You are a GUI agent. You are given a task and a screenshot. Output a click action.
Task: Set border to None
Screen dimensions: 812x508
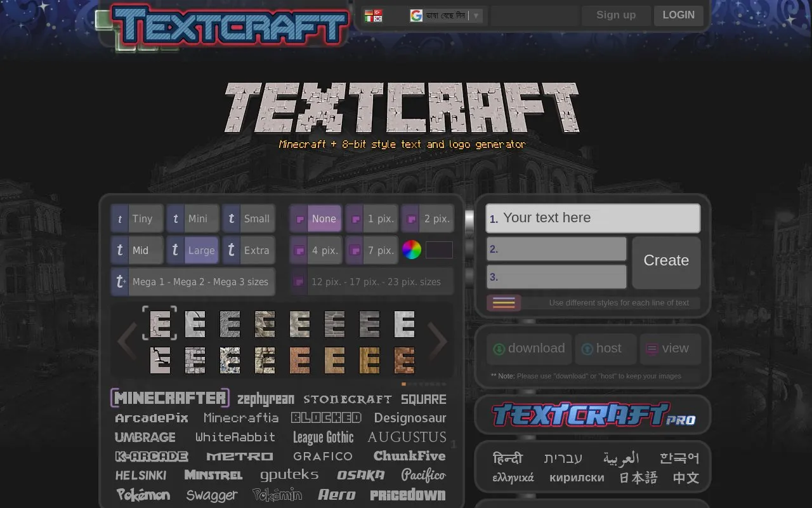pyautogui.click(x=316, y=218)
